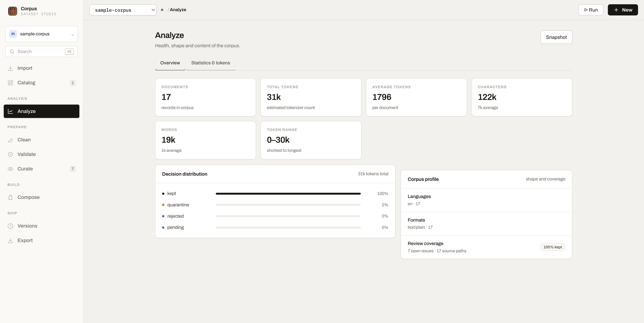Click the Run button
This screenshot has height=323, width=644.
591,10
